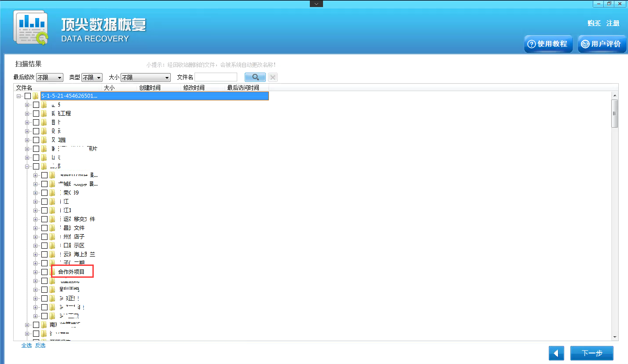Screen dimensions: 628x364
Task: Click the top center collapse chevron
Action: click(316, 4)
